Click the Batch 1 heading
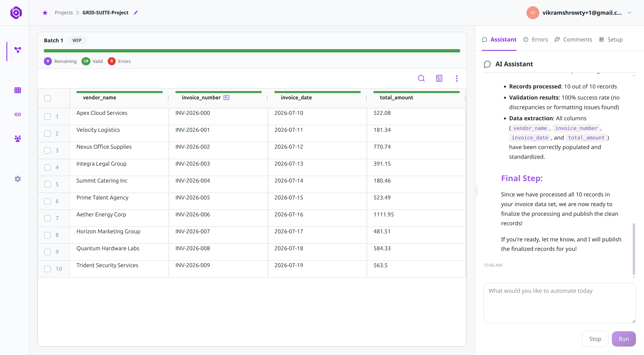Image resolution: width=644 pixels, height=355 pixels. pyautogui.click(x=53, y=40)
